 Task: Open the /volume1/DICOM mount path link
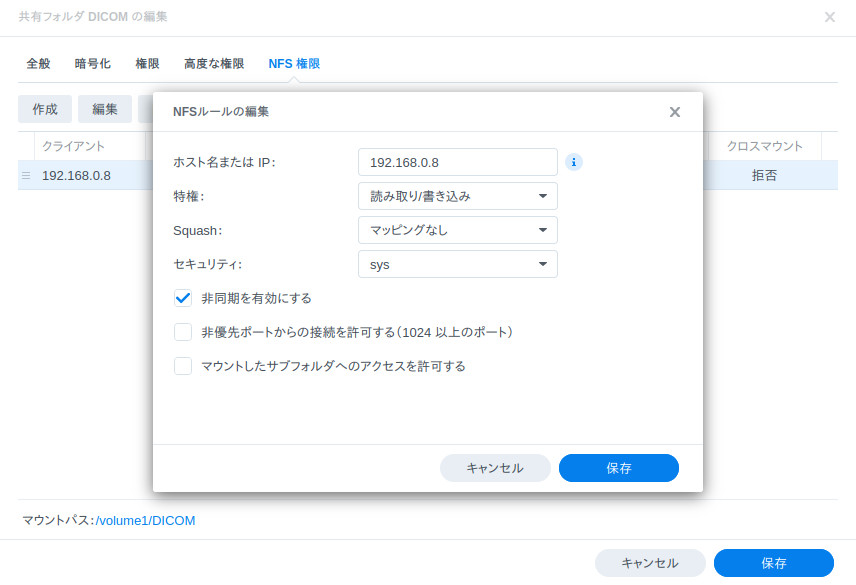click(145, 521)
